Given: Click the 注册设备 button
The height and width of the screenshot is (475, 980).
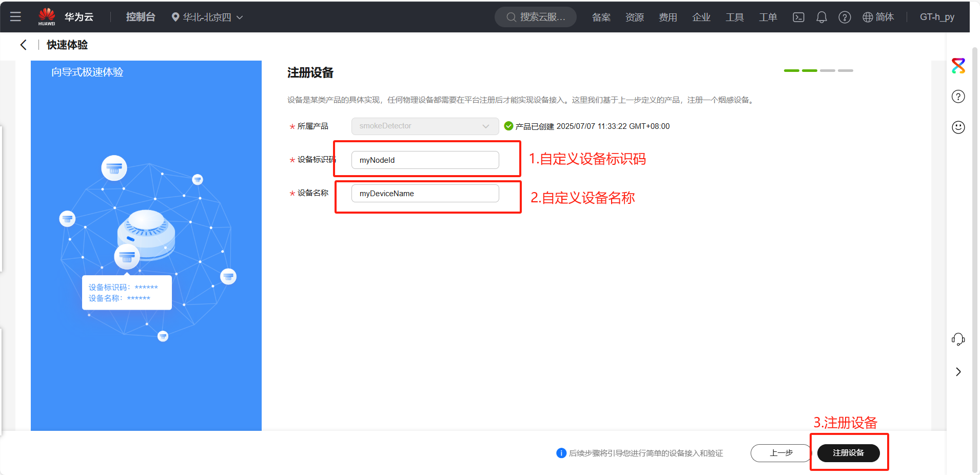Looking at the screenshot, I should pos(848,453).
